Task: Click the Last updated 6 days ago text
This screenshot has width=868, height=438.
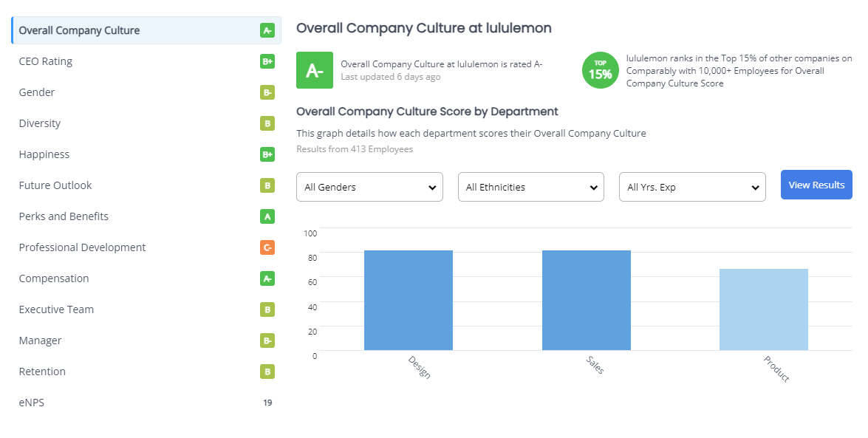Action: [x=391, y=77]
